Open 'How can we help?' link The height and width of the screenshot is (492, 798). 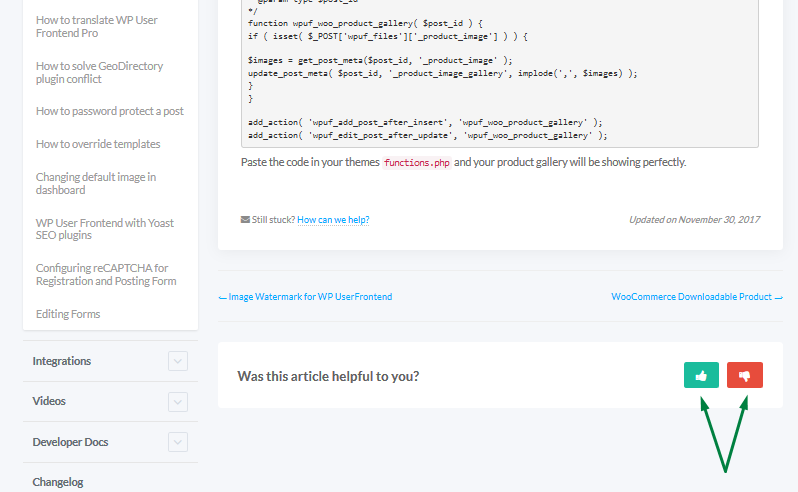click(333, 220)
